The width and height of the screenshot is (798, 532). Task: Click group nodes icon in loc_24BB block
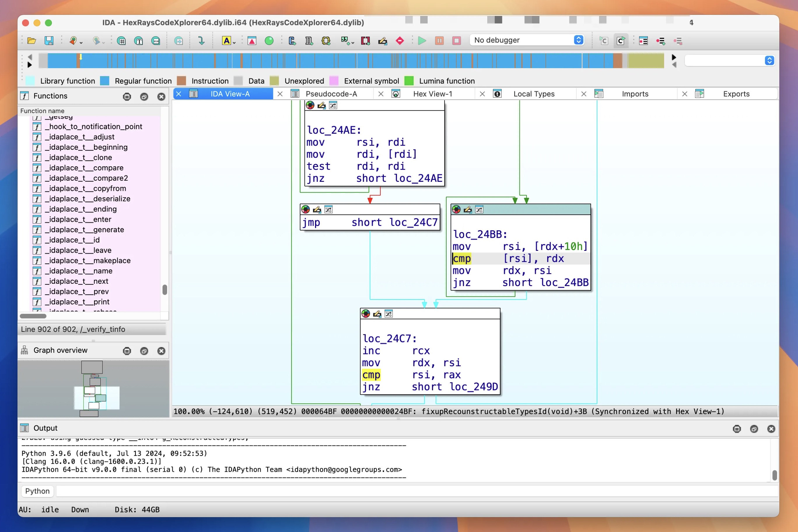pos(479,210)
